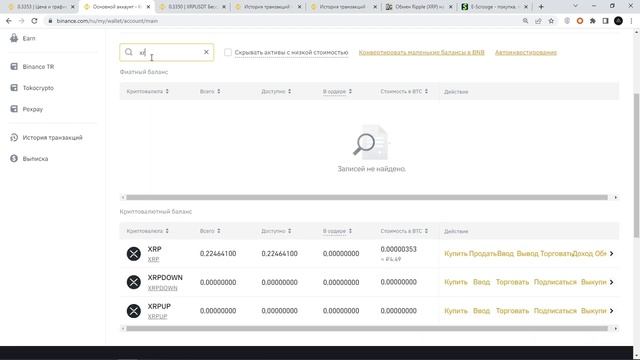
Task: Open История транзакций in sidebar
Action: [x=46, y=138]
